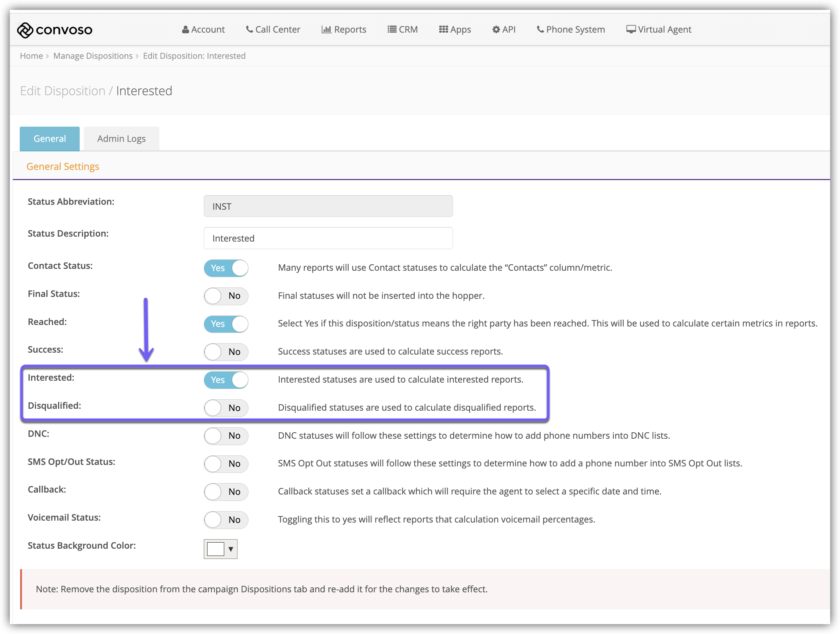Click the Virtual Agent monitor icon

tap(631, 30)
